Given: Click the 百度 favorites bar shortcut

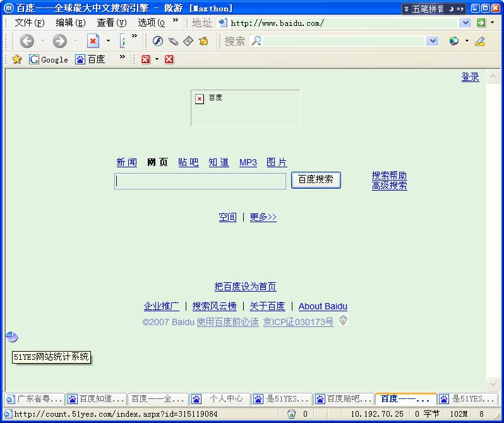Looking at the screenshot, I should pyautogui.click(x=90, y=59).
